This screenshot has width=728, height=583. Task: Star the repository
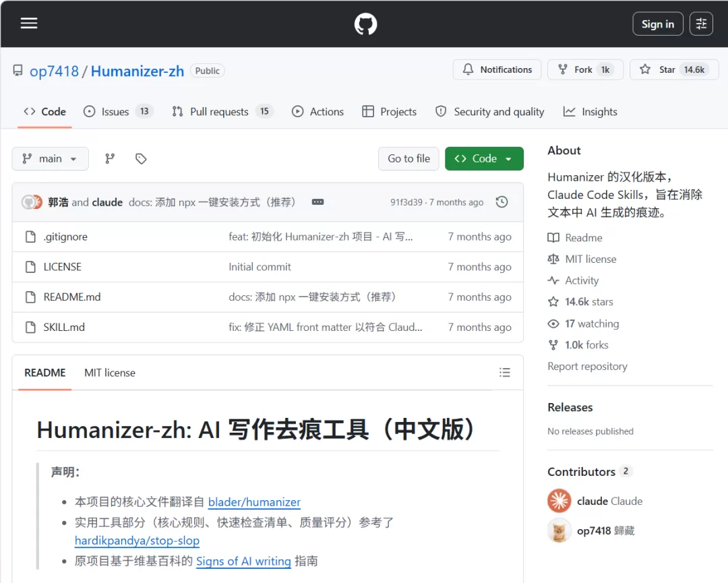[674, 69]
